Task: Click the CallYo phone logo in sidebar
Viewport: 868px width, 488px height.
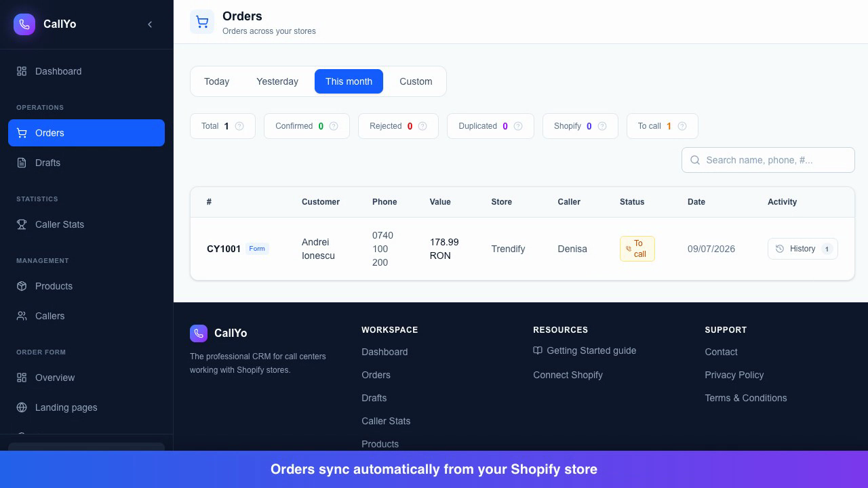Action: [x=24, y=24]
